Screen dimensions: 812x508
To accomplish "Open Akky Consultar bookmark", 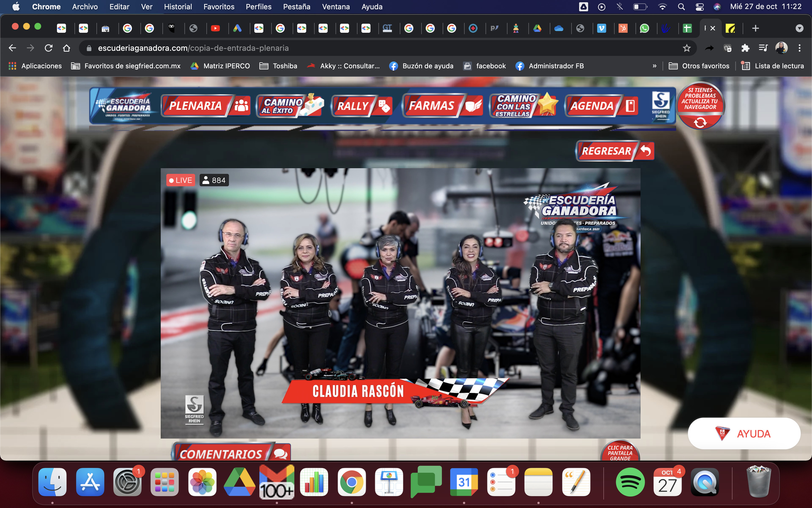I will click(343, 66).
